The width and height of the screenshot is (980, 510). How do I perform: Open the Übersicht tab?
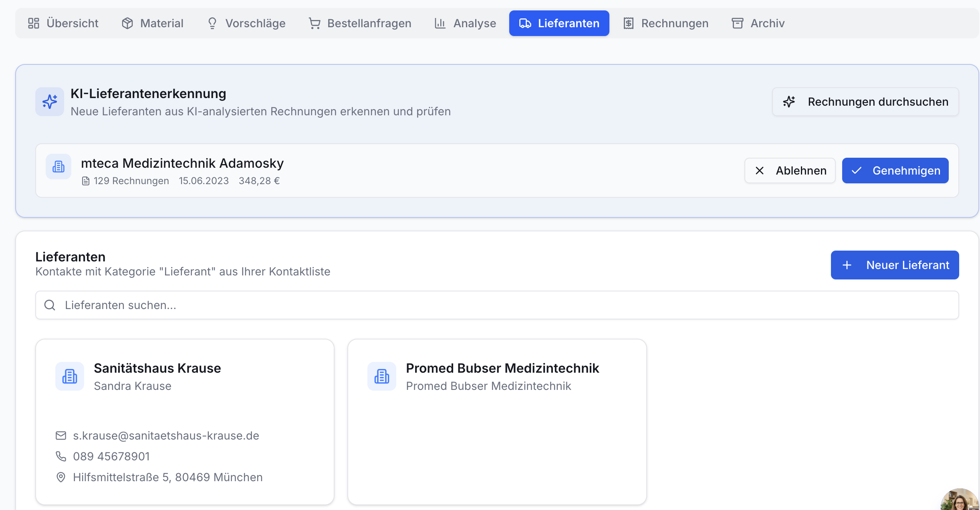63,23
